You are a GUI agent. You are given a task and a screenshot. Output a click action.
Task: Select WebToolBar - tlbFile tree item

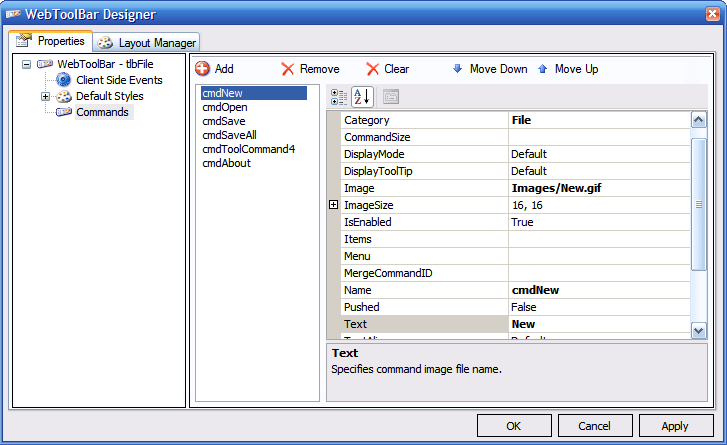(x=105, y=64)
